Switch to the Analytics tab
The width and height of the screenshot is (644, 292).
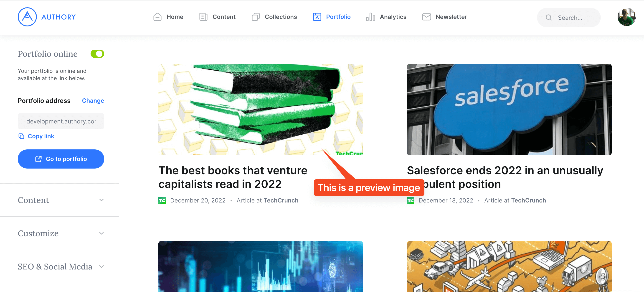(386, 17)
